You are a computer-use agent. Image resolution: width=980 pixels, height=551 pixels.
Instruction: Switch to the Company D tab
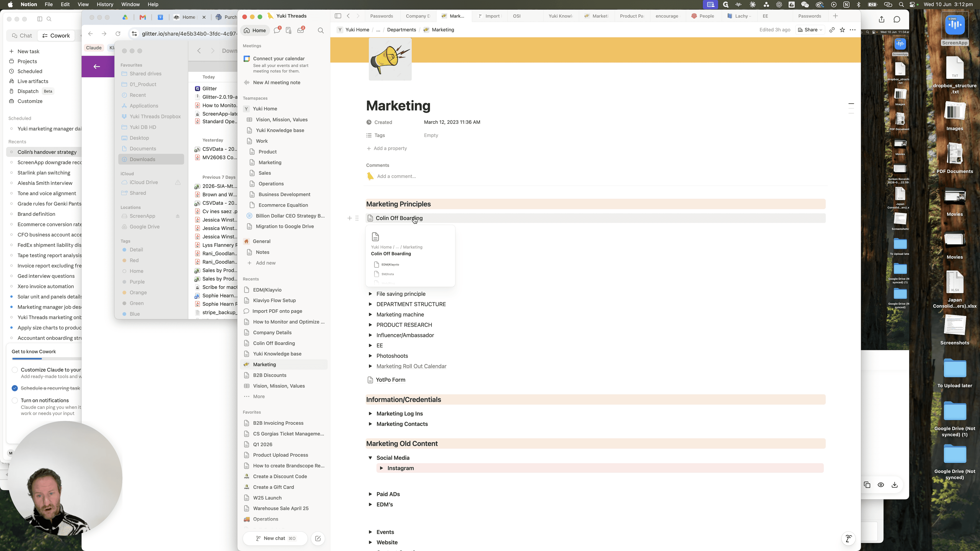pos(418,16)
